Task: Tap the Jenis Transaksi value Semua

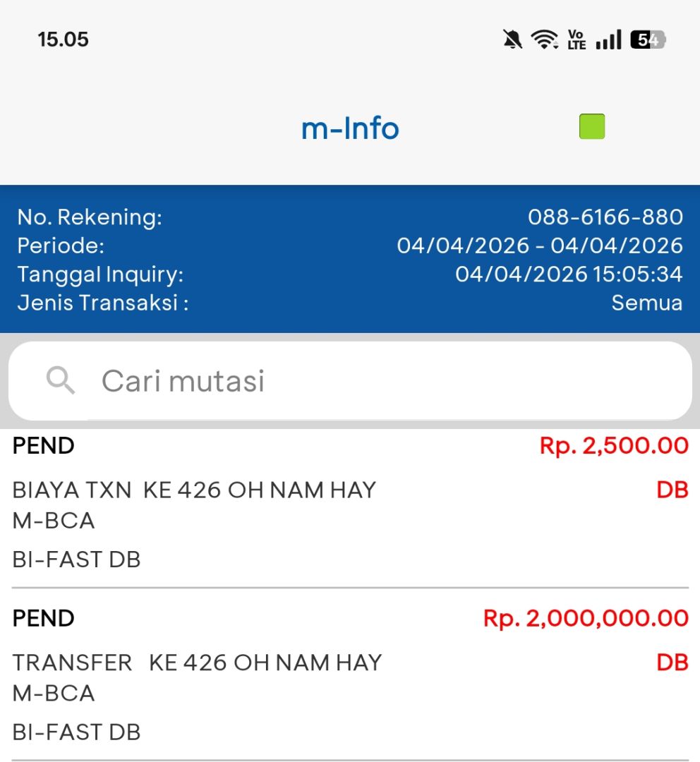Action: coord(646,303)
